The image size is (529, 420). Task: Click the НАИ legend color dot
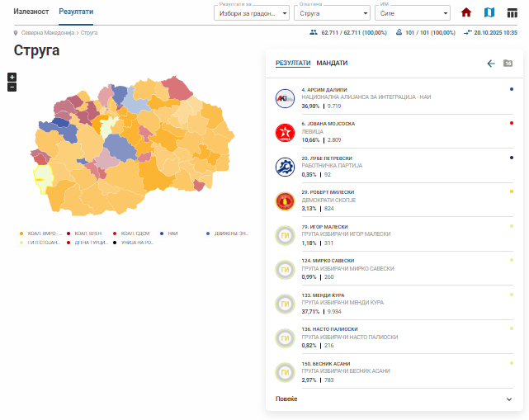(163, 234)
